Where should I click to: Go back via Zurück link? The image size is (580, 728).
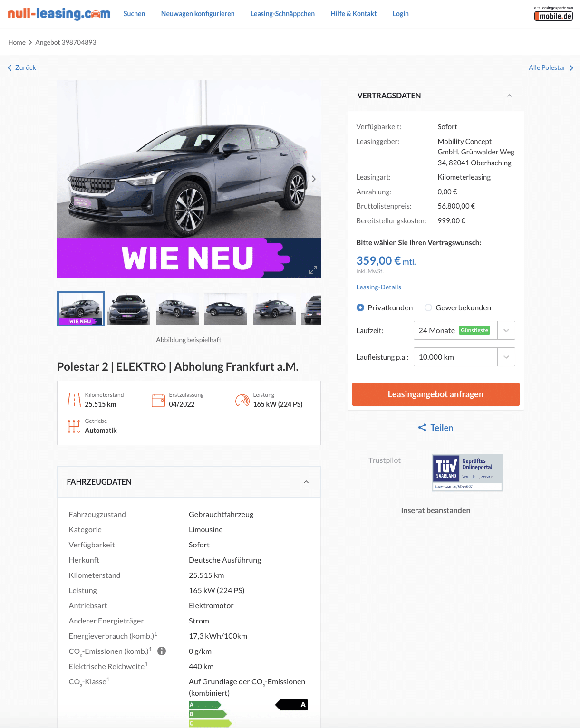coord(22,67)
